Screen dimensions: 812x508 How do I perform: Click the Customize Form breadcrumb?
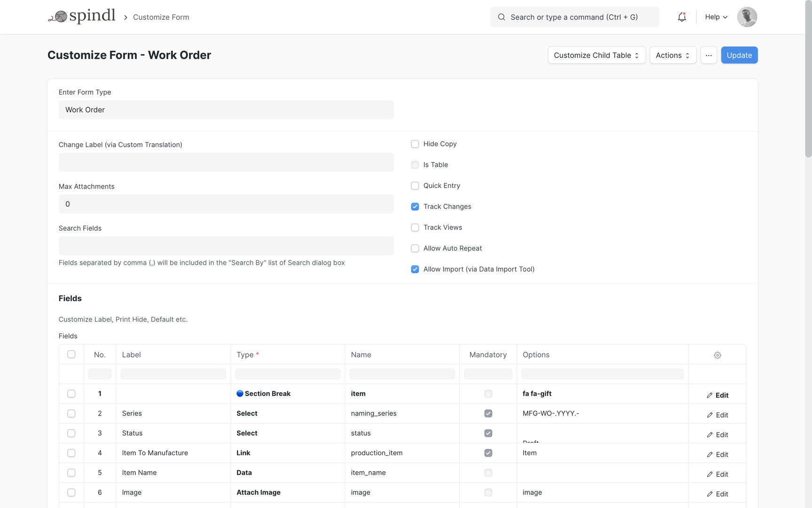click(x=161, y=17)
